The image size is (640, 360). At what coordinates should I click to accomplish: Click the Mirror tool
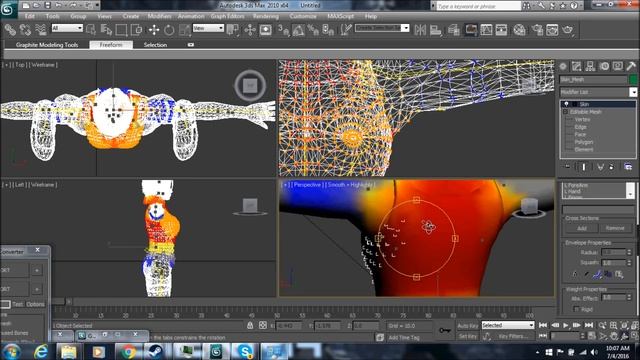[x=420, y=30]
